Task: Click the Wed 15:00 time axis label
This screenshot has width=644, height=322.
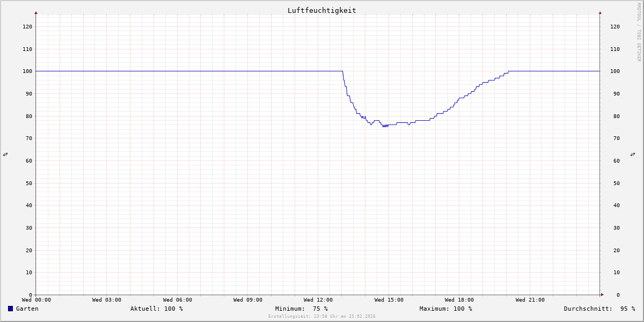Action: coord(389,300)
